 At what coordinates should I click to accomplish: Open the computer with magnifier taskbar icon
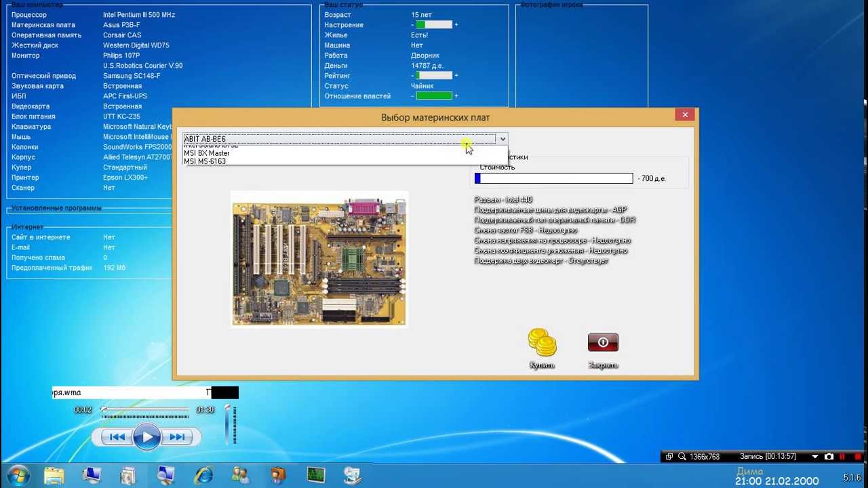(x=165, y=476)
